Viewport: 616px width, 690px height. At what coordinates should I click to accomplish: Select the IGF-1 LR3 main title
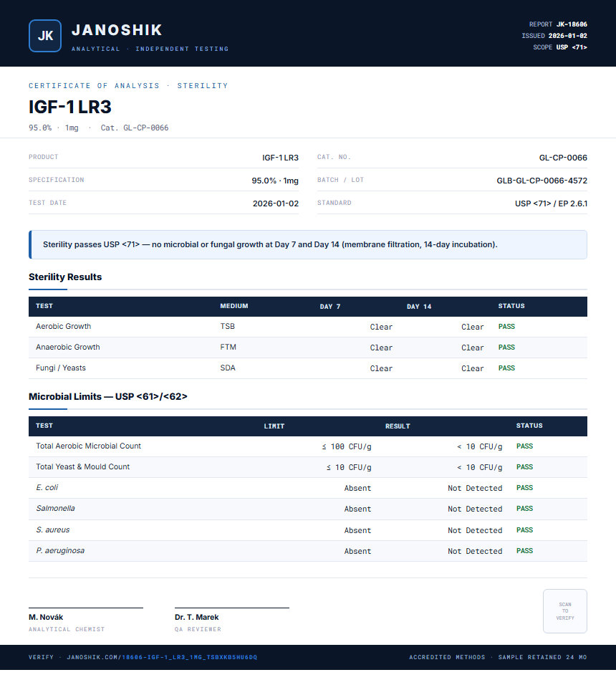tap(70, 107)
